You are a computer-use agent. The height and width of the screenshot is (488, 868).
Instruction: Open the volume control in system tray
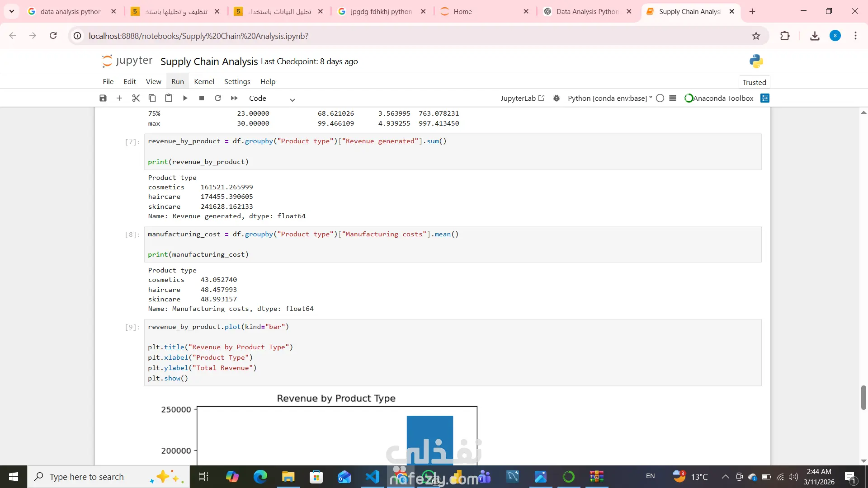point(793,477)
